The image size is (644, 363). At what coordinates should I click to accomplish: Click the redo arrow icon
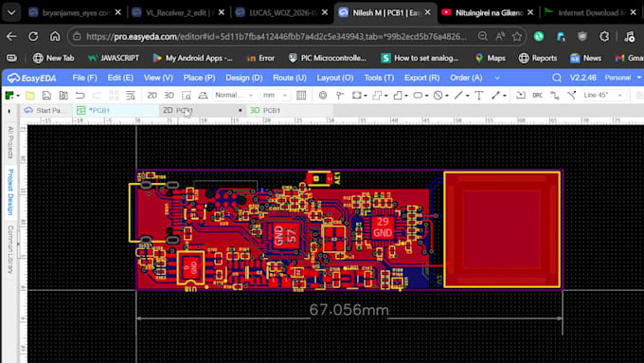coord(97,96)
